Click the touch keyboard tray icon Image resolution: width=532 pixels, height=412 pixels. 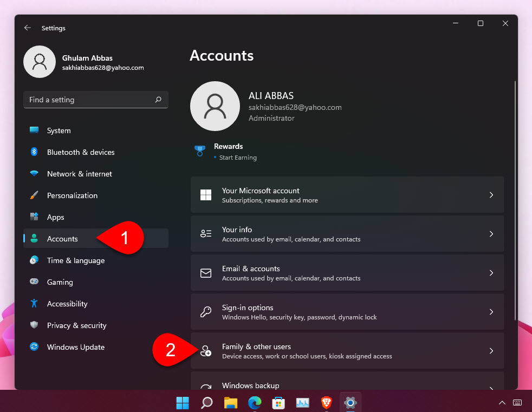(x=517, y=402)
